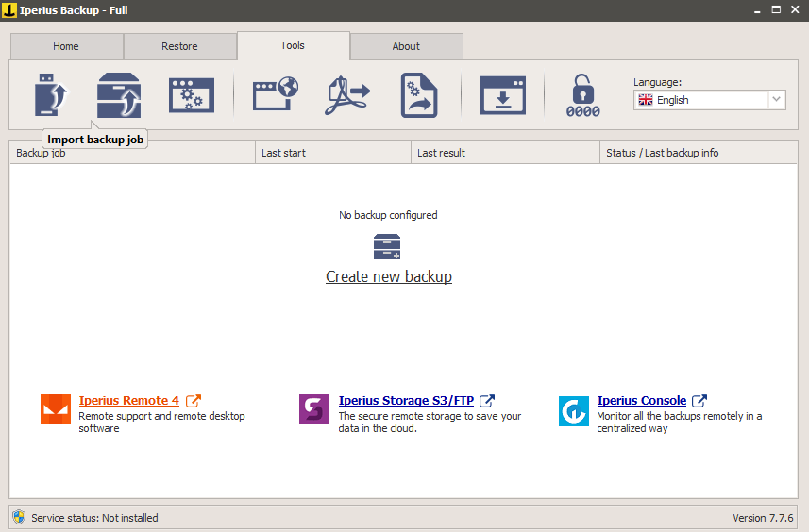Click the Version 7.7.6 text

(x=763, y=518)
